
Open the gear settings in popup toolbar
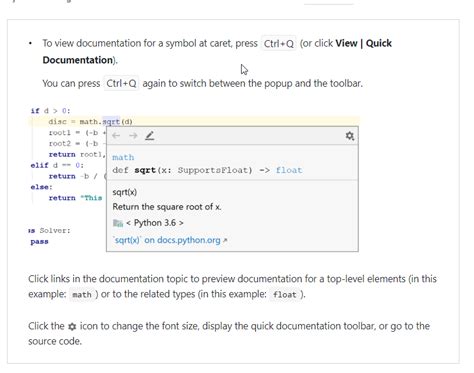(350, 136)
